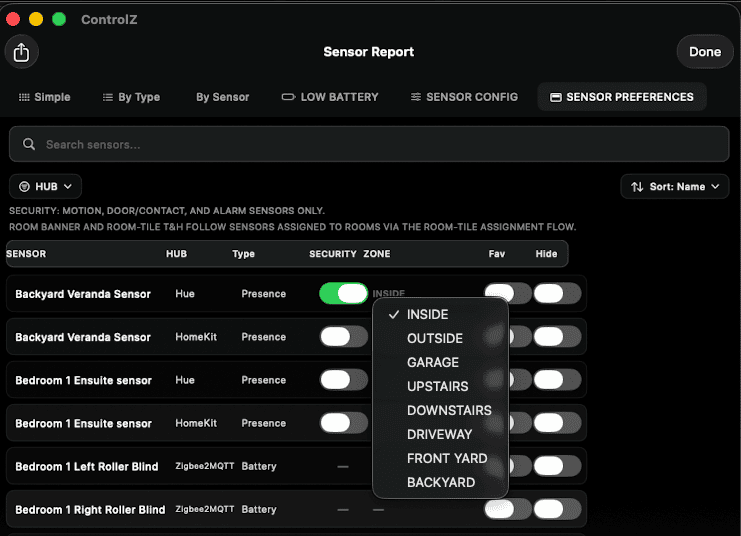Enable security for HomeKit Bedroom 1 Ensuite sensor

pyautogui.click(x=344, y=423)
